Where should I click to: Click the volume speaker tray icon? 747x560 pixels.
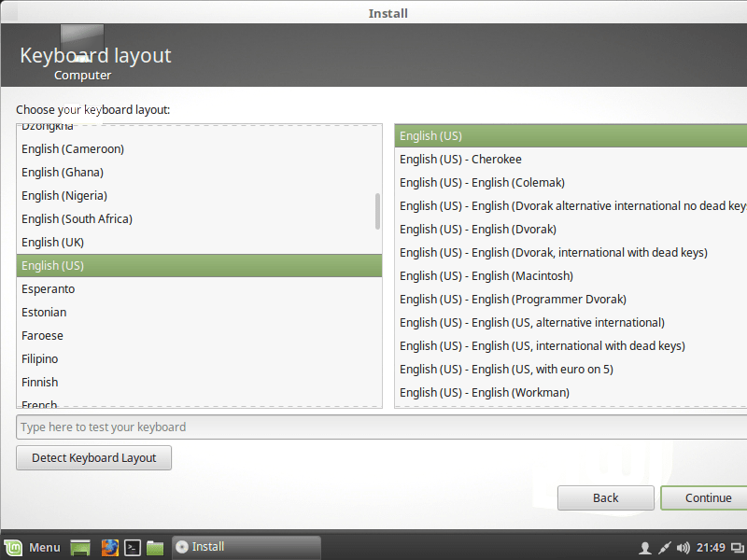[x=683, y=548]
